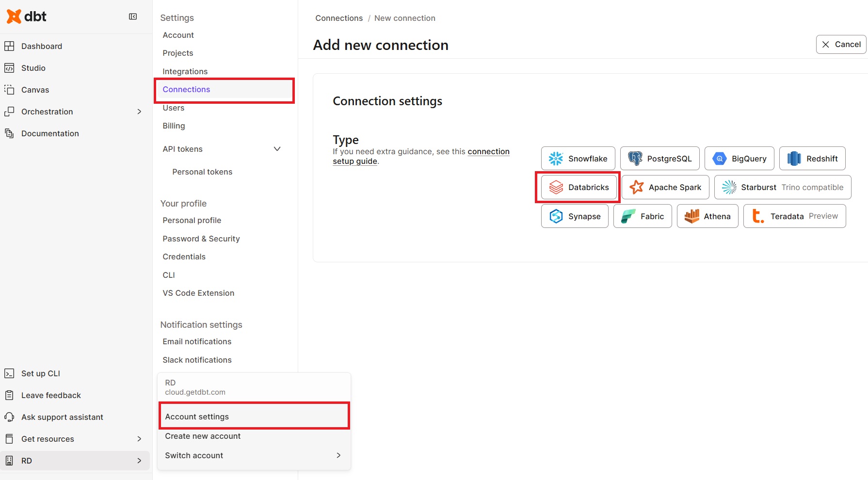
Task: Click the Documentation icon
Action: point(9,133)
